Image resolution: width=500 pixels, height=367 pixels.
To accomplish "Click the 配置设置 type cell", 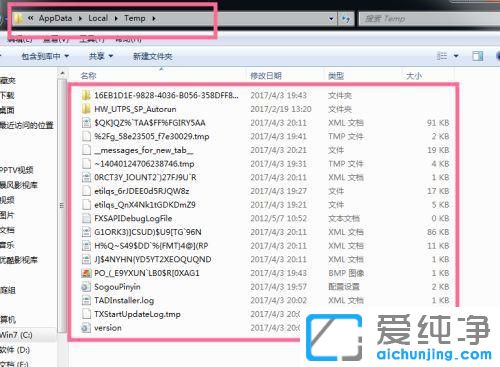I will pyautogui.click(x=344, y=287).
